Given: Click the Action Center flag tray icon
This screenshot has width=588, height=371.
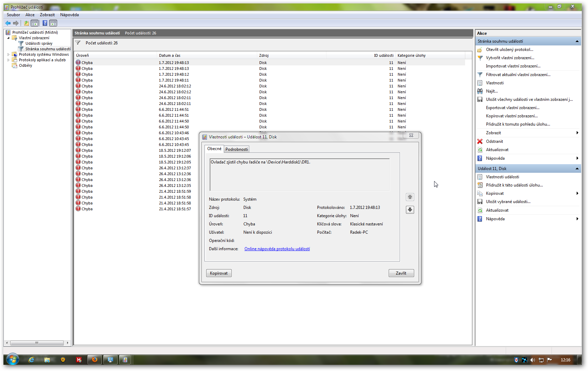Looking at the screenshot, I should tap(549, 360).
